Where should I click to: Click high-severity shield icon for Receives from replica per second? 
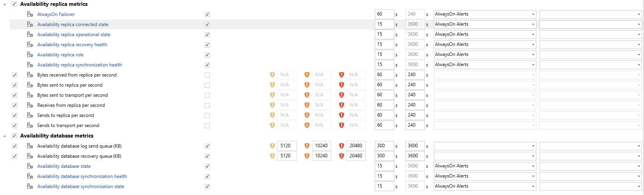click(341, 105)
